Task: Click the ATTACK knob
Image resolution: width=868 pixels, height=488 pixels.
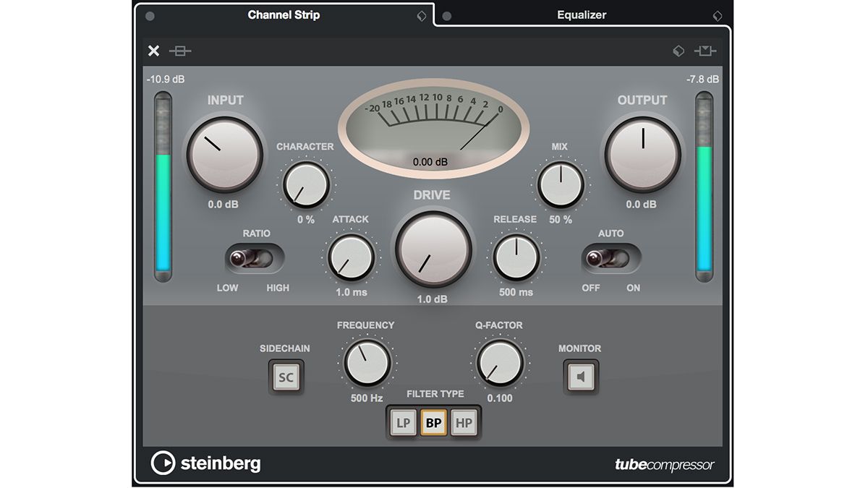Action: (351, 258)
